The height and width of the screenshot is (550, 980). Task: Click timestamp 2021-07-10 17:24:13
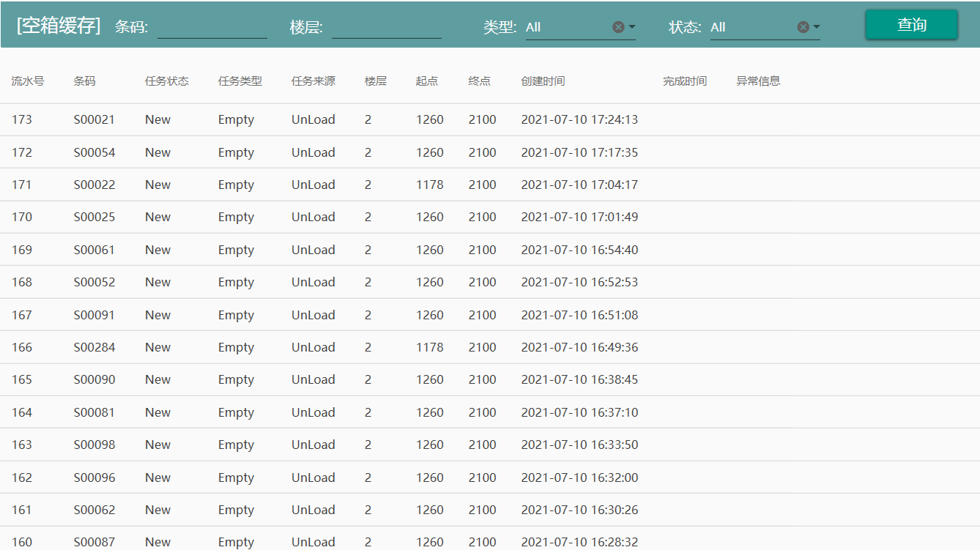point(579,119)
